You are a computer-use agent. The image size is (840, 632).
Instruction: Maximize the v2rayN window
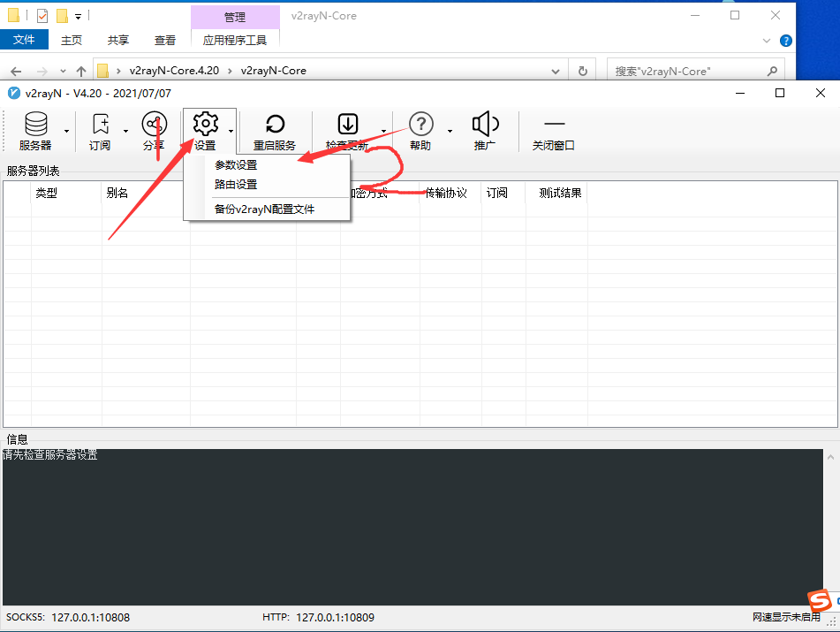780,94
